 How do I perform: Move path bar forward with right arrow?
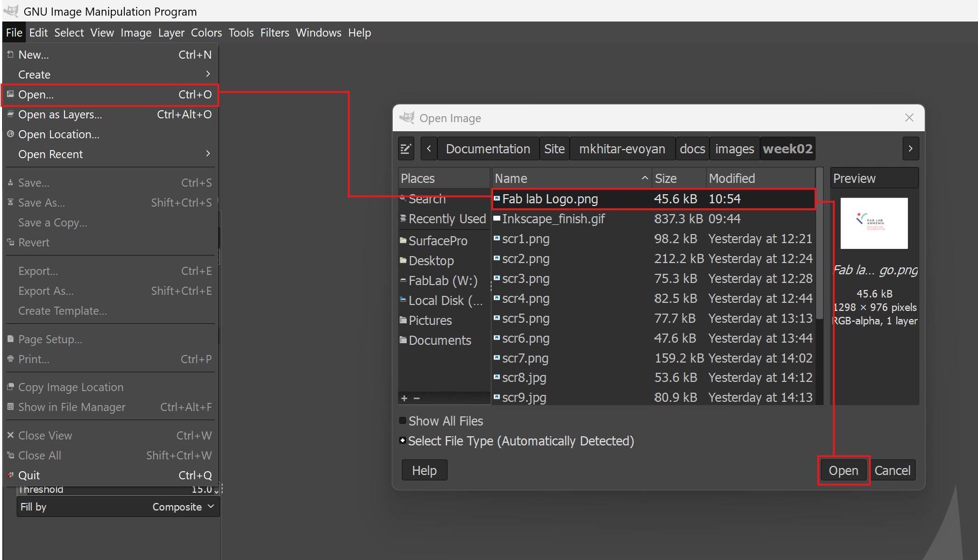tap(910, 149)
